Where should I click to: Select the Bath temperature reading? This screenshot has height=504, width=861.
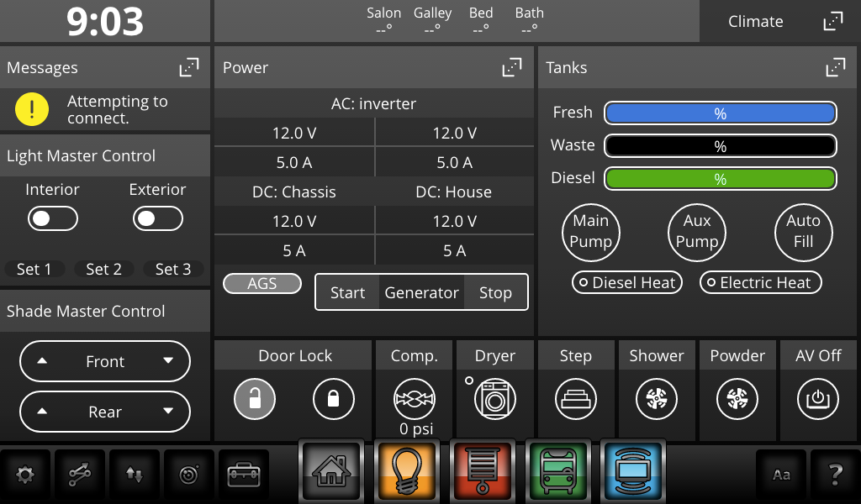pyautogui.click(x=530, y=20)
